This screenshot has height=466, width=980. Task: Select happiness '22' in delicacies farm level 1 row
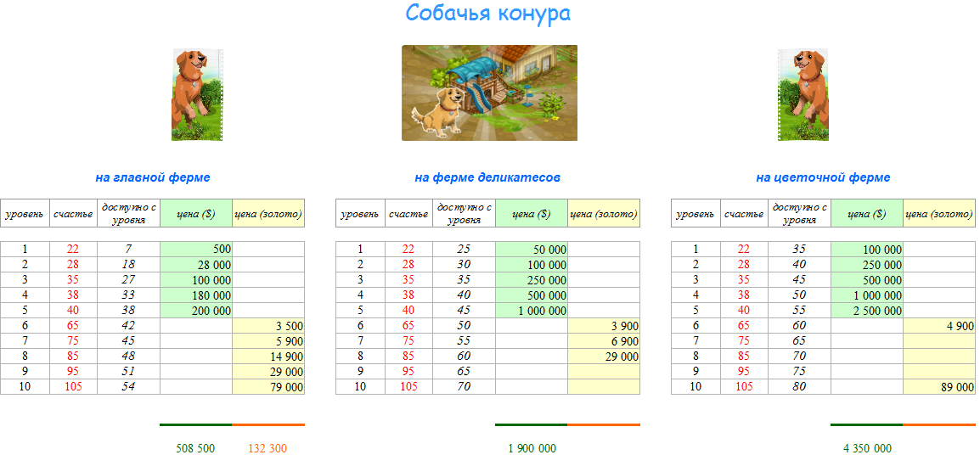click(408, 249)
